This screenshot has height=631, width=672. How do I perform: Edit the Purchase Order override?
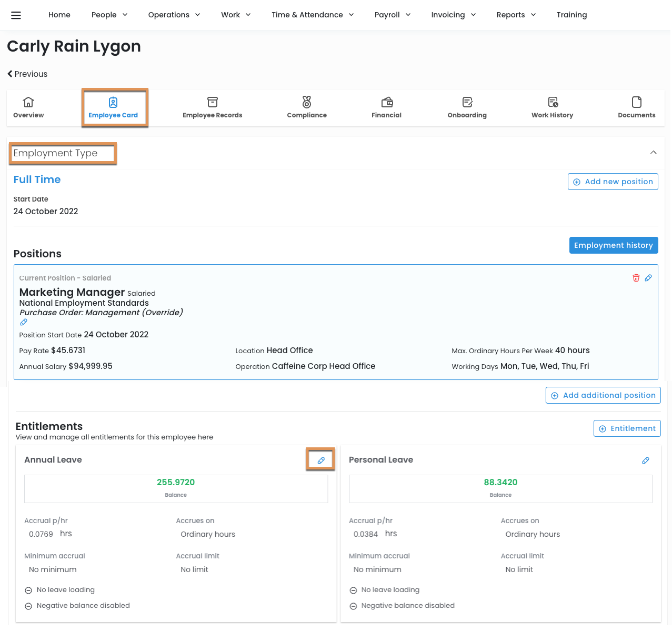click(24, 322)
